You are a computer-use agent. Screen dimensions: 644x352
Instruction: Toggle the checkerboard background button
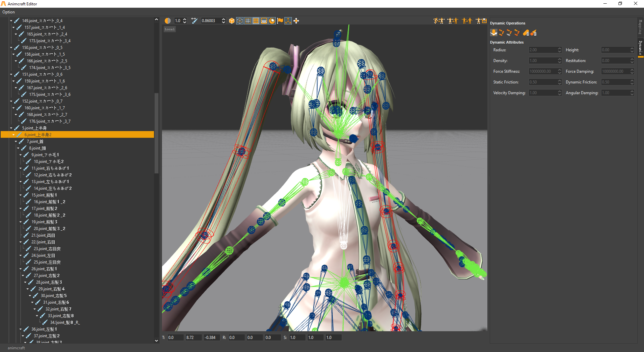[x=264, y=21]
